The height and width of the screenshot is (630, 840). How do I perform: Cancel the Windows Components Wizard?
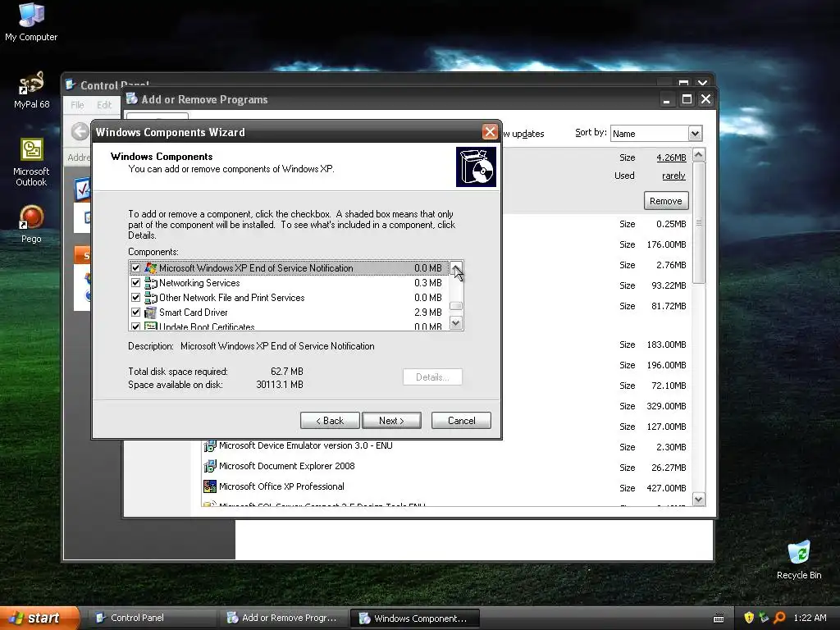(461, 421)
